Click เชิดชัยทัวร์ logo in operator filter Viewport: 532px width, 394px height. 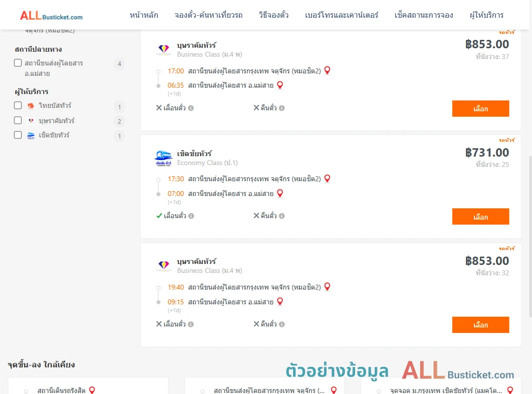pyautogui.click(x=31, y=135)
